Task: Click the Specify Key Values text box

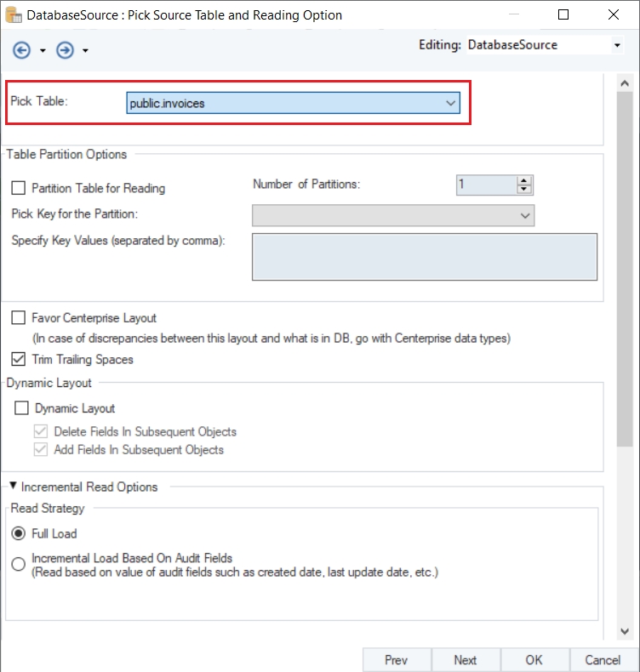Action: pyautogui.click(x=424, y=256)
